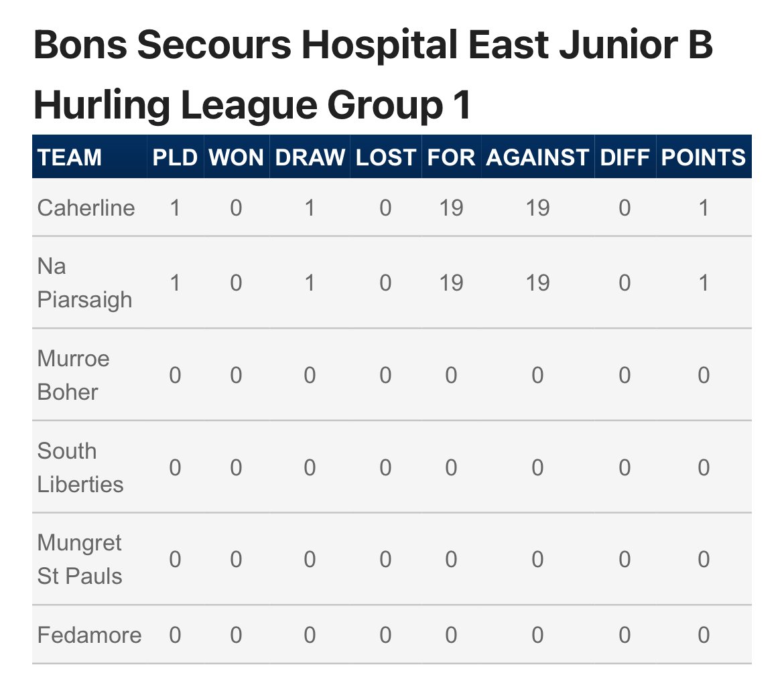
Task: Select the DRAW column header
Action: (310, 157)
